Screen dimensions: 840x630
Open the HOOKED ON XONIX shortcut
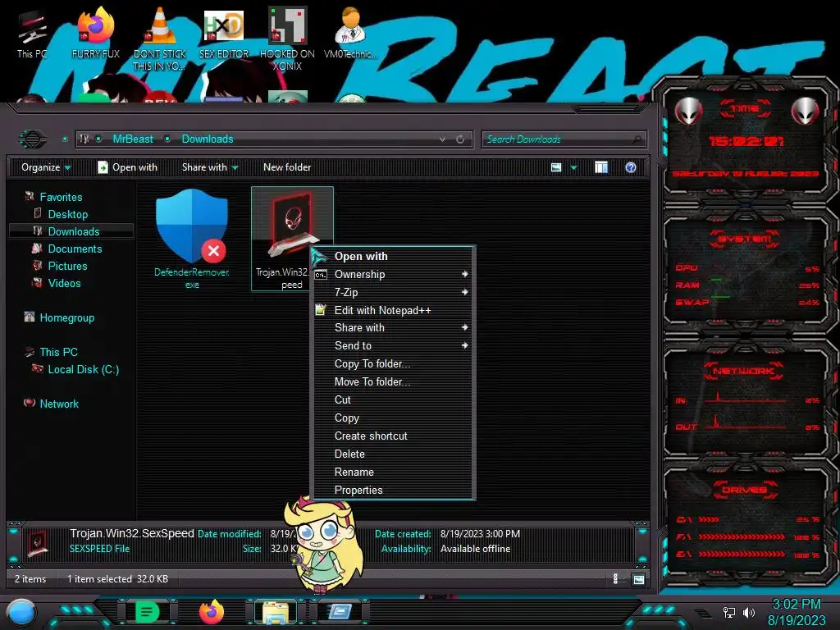coord(287,38)
